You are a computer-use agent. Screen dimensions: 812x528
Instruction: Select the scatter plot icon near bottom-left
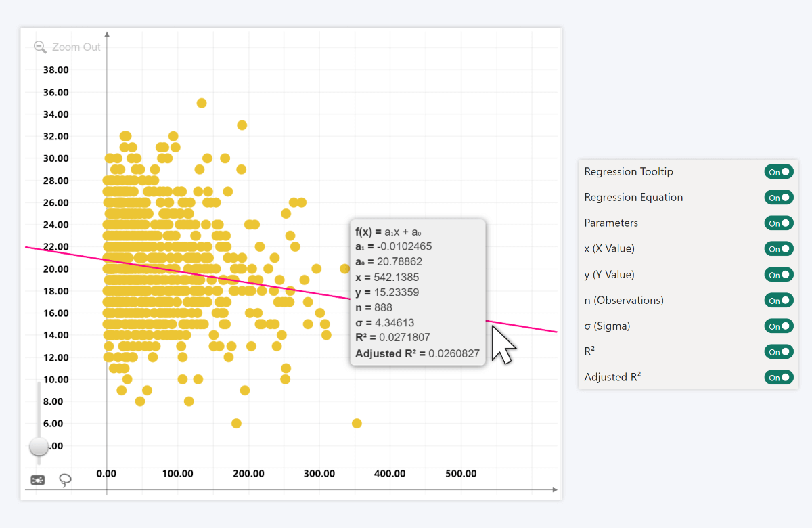37,479
